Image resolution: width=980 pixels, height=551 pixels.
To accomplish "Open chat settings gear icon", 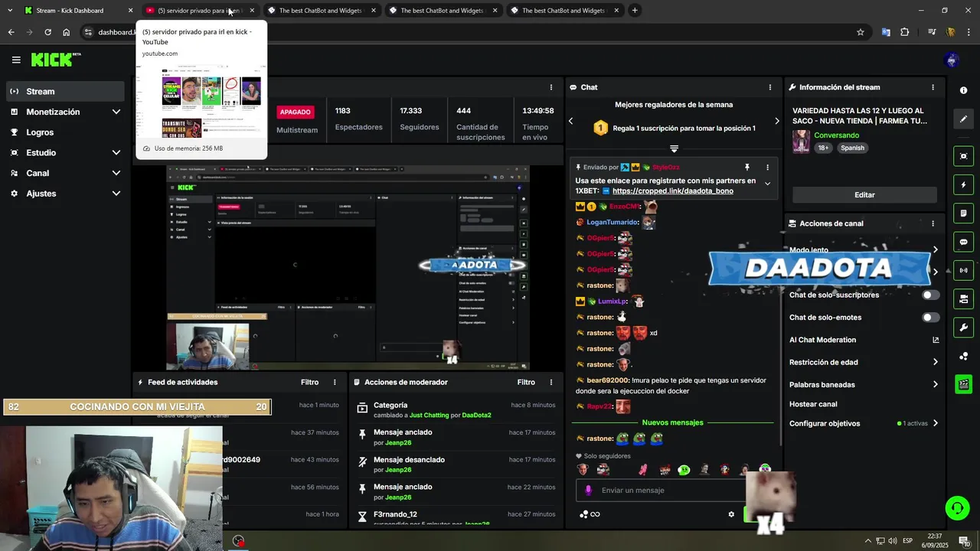I will tap(731, 514).
